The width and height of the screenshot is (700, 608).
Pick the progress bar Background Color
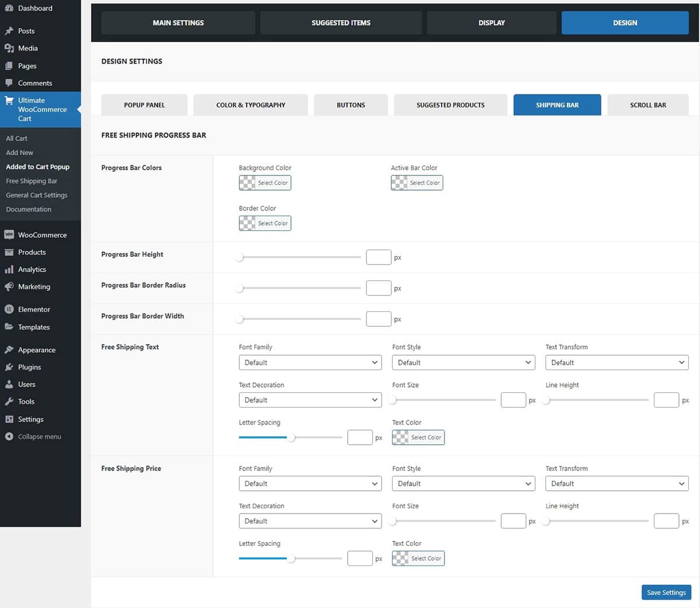265,183
